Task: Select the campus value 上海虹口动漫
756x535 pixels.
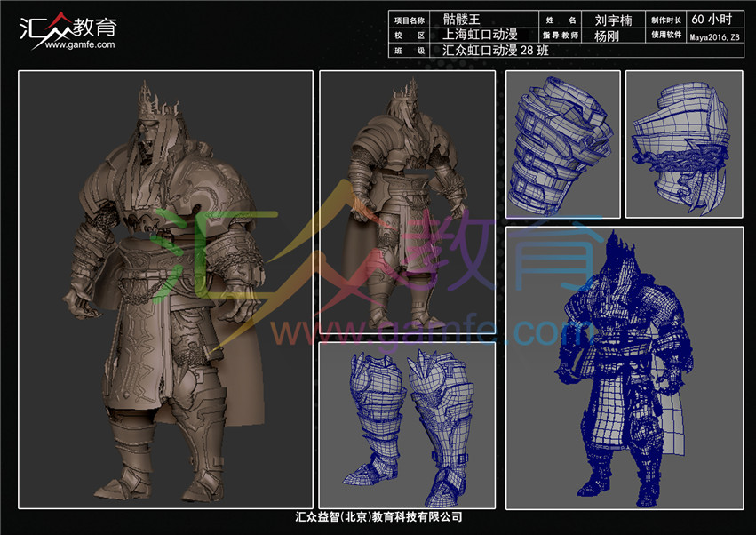Action: pyautogui.click(x=480, y=36)
